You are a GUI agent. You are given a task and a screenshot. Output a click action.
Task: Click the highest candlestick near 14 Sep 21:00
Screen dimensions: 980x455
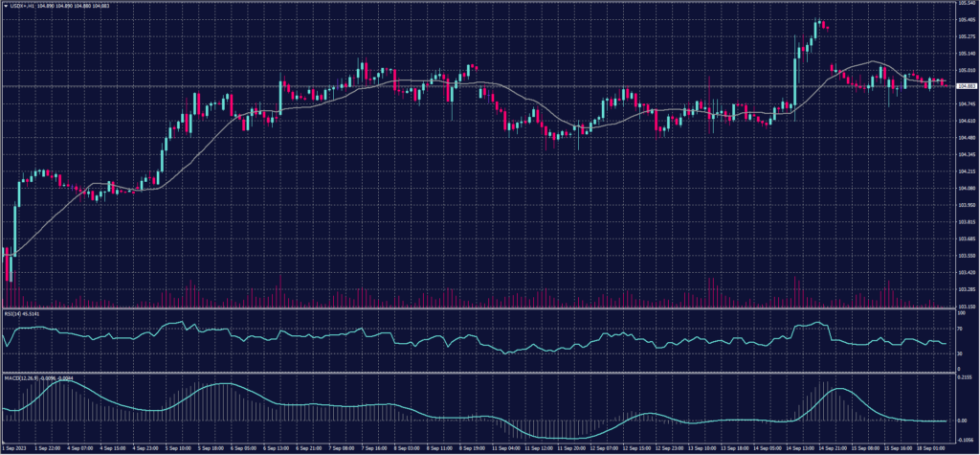click(x=819, y=23)
